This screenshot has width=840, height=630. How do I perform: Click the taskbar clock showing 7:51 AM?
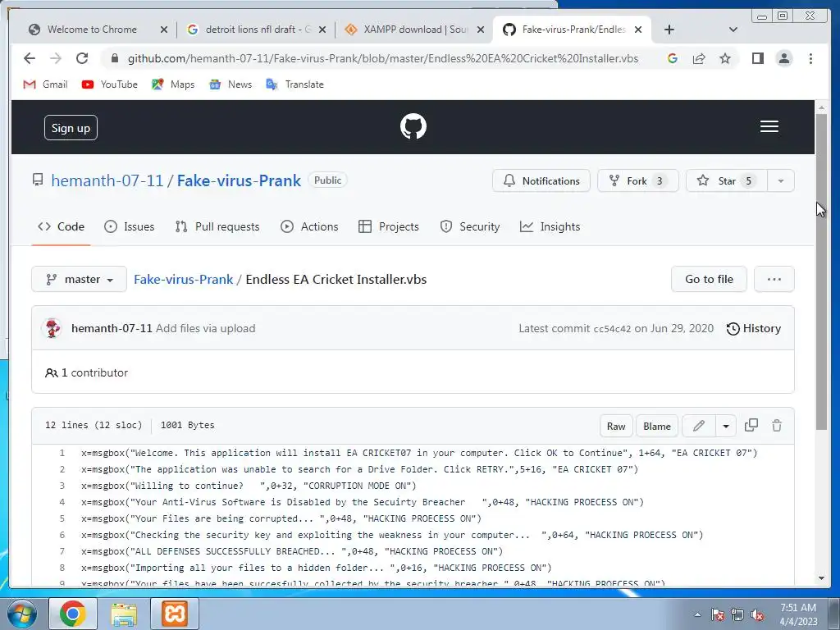click(x=798, y=614)
